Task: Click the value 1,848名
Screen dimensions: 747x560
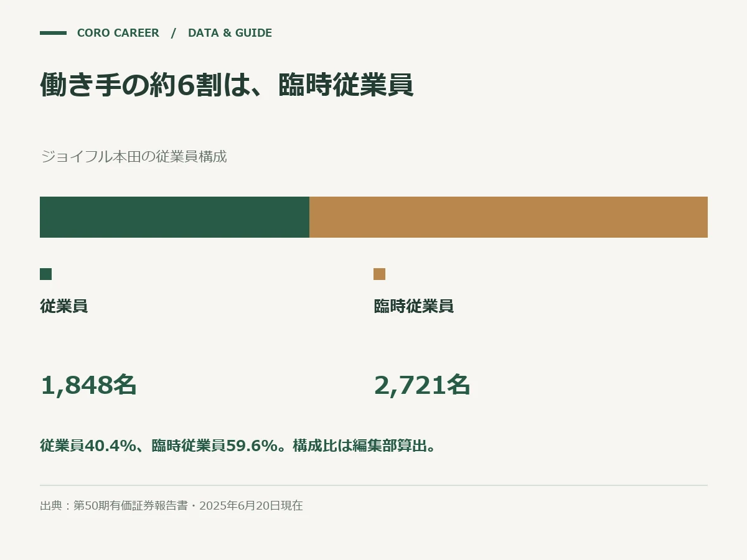Action: click(88, 385)
